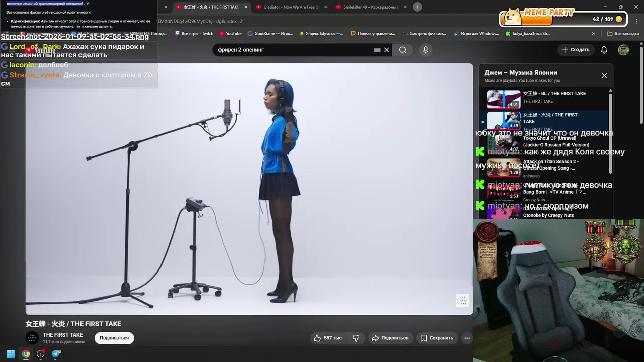Open Chrome from the taskbar
Viewport: 644px width, 362px height.
26,354
